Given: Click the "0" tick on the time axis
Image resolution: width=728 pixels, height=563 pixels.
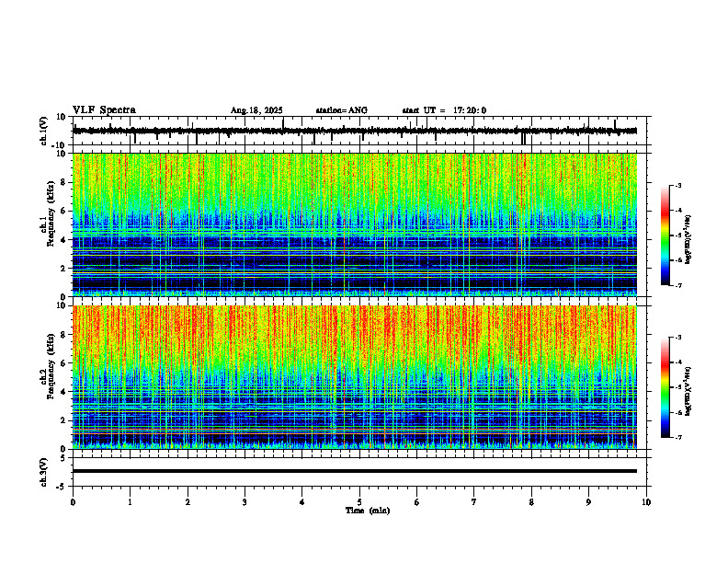Looking at the screenshot, I should [73, 502].
